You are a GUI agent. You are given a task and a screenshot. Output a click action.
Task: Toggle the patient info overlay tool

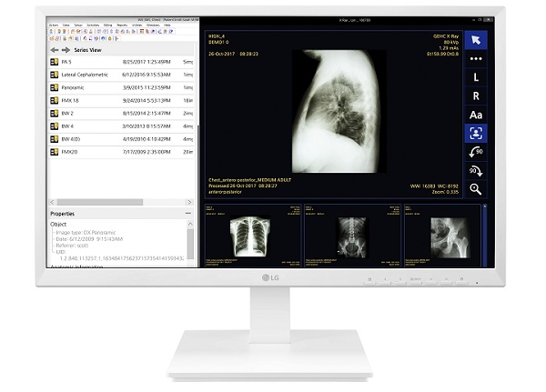[476, 134]
